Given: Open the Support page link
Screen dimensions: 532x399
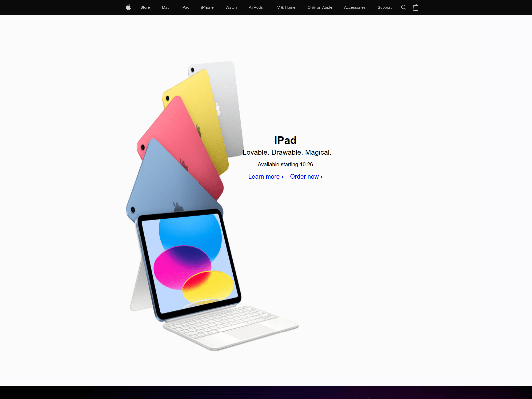Looking at the screenshot, I should [385, 7].
